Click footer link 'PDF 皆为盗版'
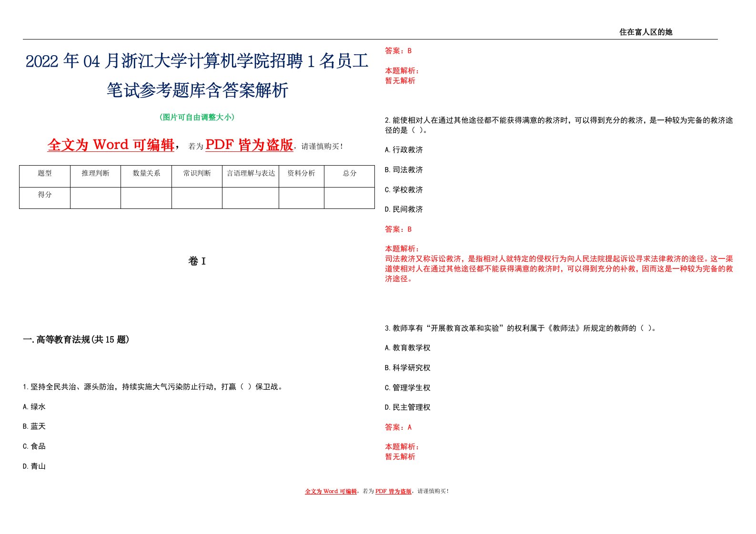Image resolution: width=756 pixels, height=534 pixels. pyautogui.click(x=393, y=491)
